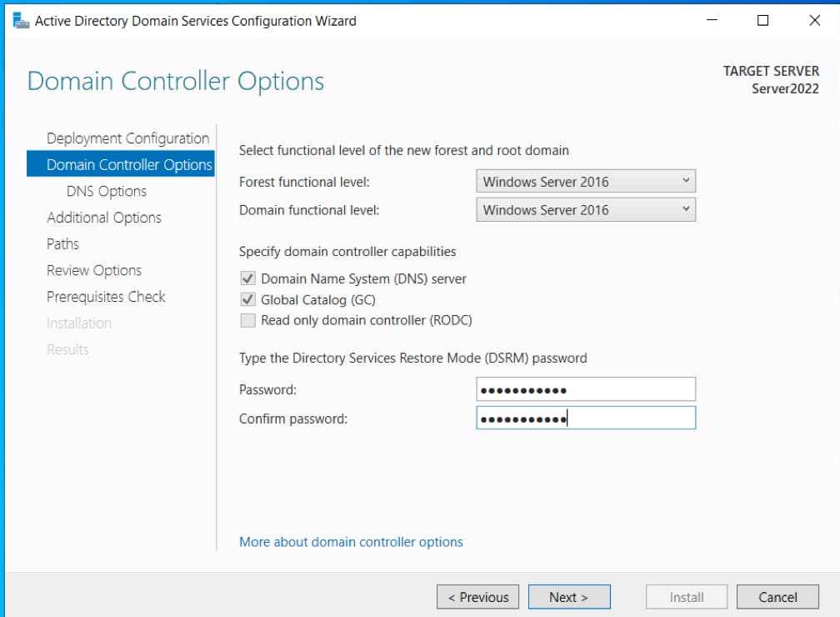Click the wizard app icon in title bar

pyautogui.click(x=21, y=21)
